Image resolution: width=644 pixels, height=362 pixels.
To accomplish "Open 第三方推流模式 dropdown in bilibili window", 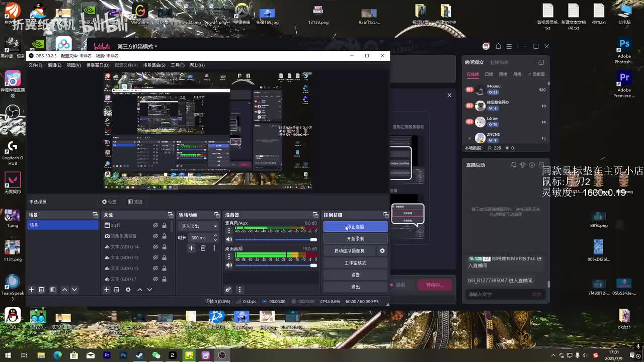I will tap(137, 46).
